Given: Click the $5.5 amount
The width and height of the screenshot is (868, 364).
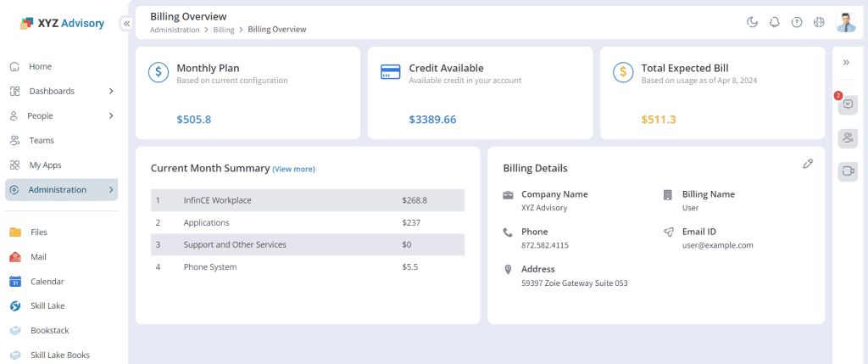Looking at the screenshot, I should pos(410,267).
